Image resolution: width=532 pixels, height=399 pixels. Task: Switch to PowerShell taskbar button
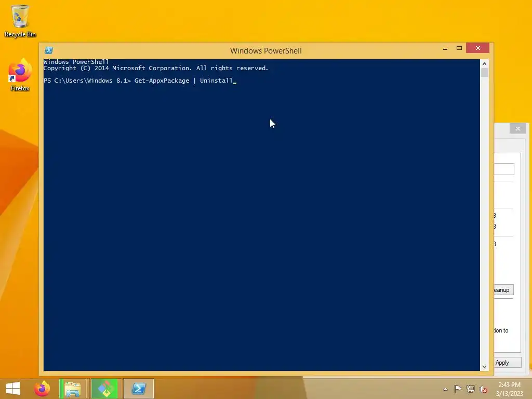(x=139, y=389)
